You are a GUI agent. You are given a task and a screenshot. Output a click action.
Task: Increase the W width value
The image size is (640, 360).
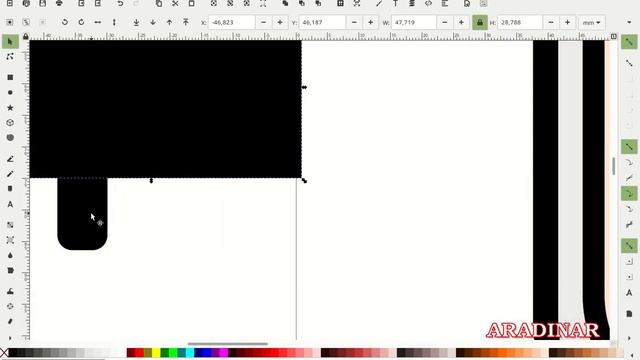(461, 22)
